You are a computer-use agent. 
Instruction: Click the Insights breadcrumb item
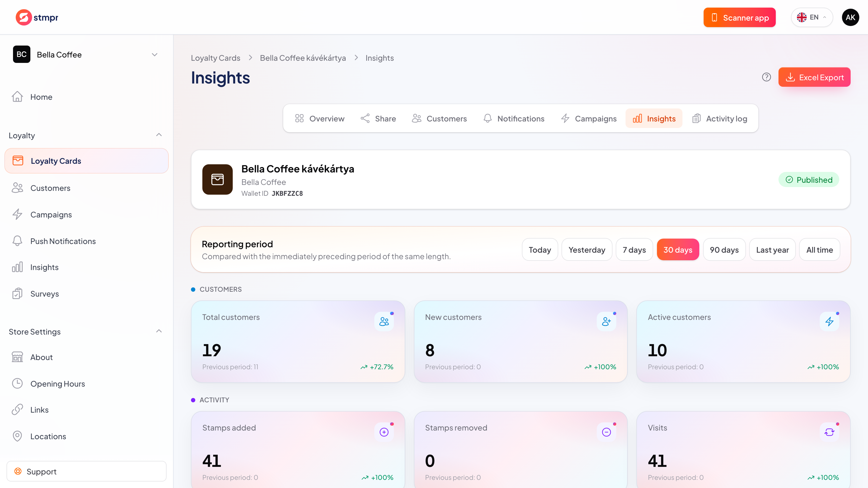379,58
